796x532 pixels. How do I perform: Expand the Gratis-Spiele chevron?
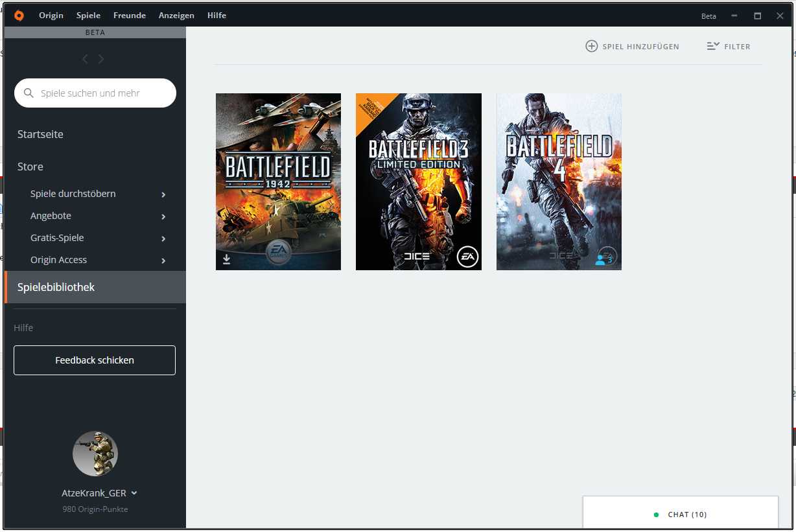[x=163, y=238]
